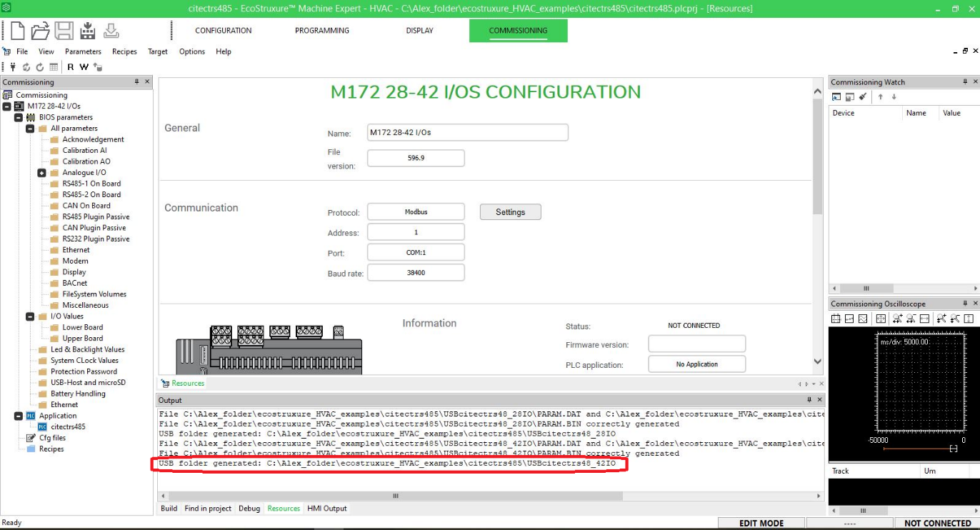Open the Recipes menu
The image size is (980, 530).
[x=124, y=51]
